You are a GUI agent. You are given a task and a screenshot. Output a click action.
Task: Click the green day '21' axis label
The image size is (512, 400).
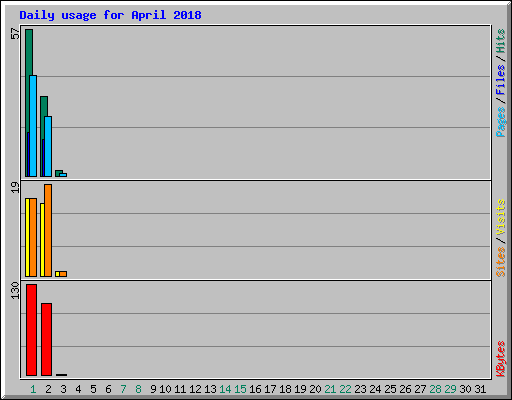330,389
